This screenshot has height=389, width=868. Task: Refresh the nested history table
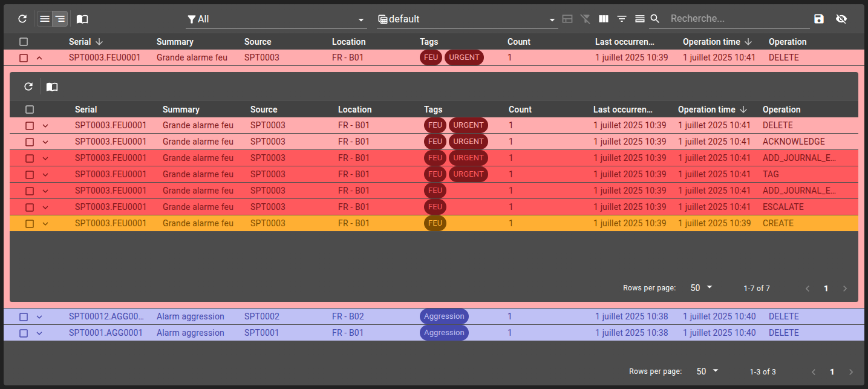28,87
